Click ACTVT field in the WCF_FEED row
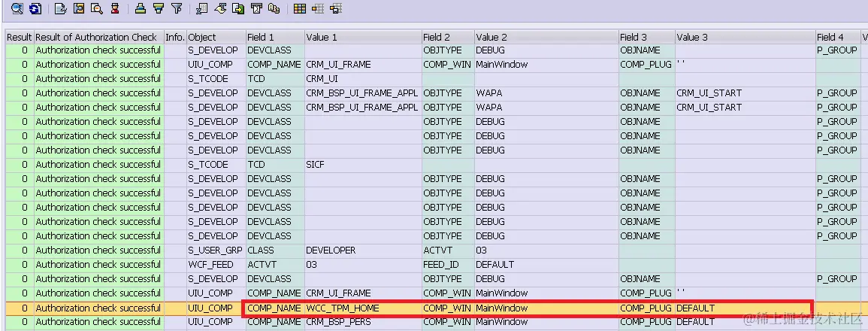868x331 pixels. pyautogui.click(x=275, y=265)
